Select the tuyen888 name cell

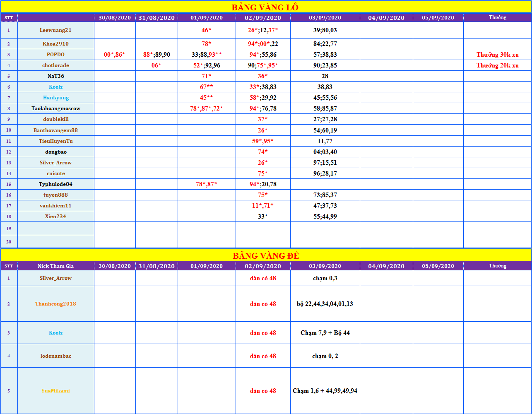(x=56, y=195)
